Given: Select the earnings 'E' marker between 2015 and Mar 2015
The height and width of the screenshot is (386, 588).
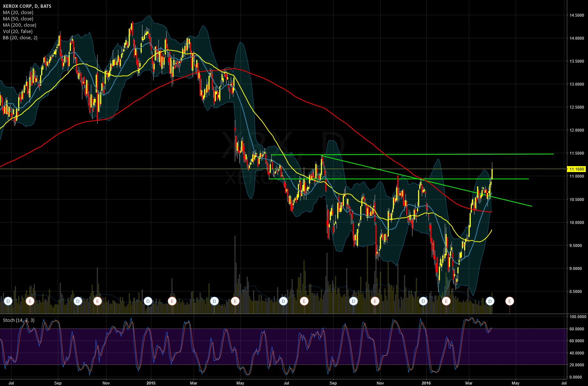Looking at the screenshot, I should (172, 301).
